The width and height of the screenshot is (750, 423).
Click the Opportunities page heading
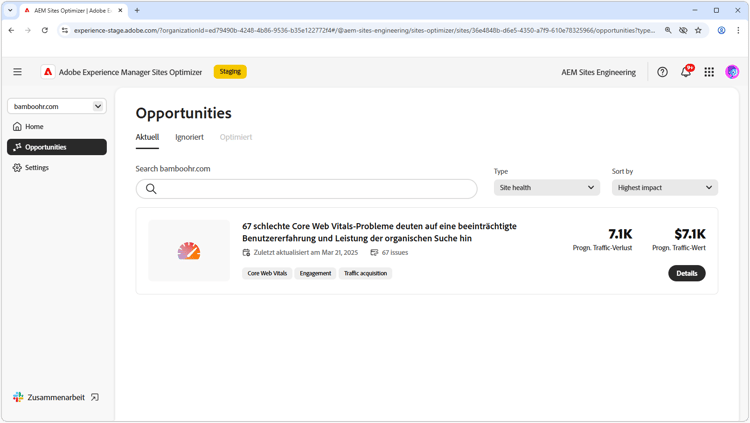(x=184, y=113)
